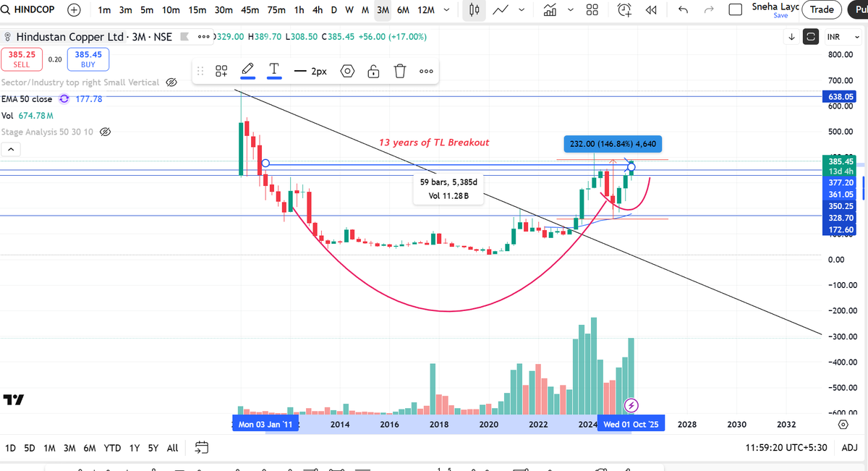Click the 13 years of TL Breakout text
868x471 pixels.
(434, 143)
